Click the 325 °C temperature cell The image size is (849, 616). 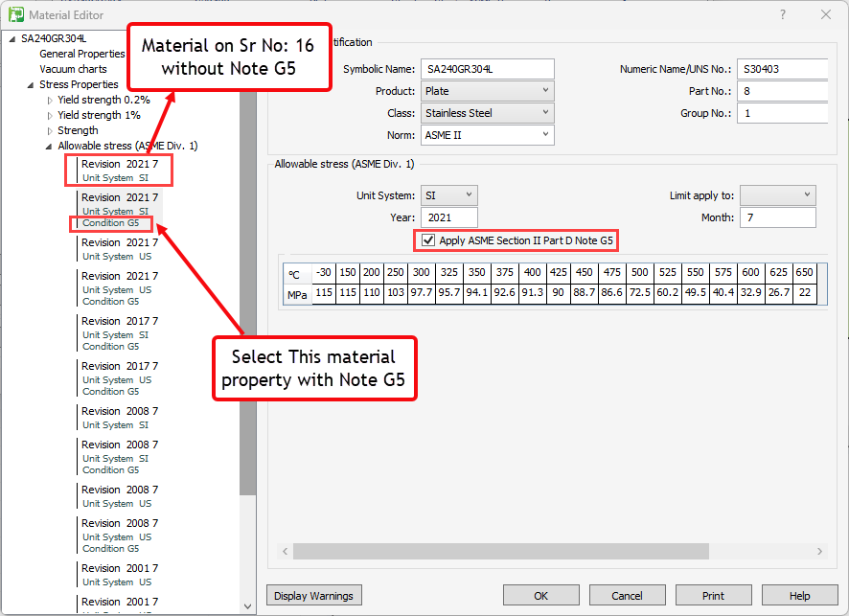[x=448, y=272]
